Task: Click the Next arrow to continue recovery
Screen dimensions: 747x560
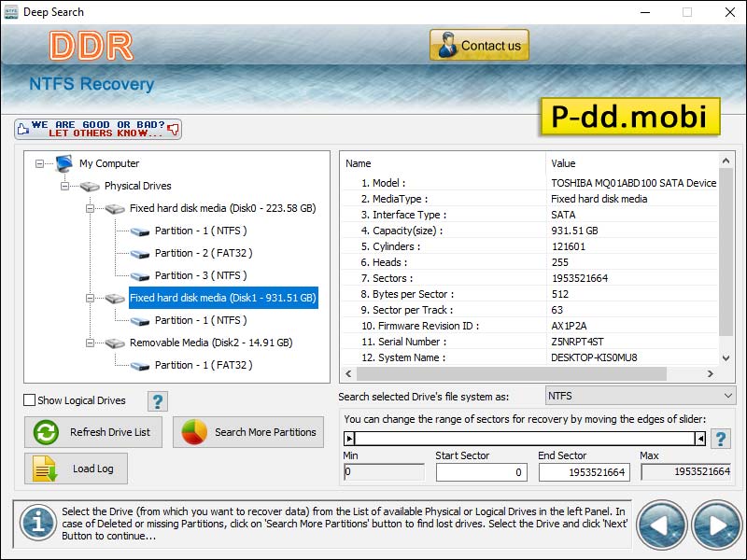Action: point(715,525)
